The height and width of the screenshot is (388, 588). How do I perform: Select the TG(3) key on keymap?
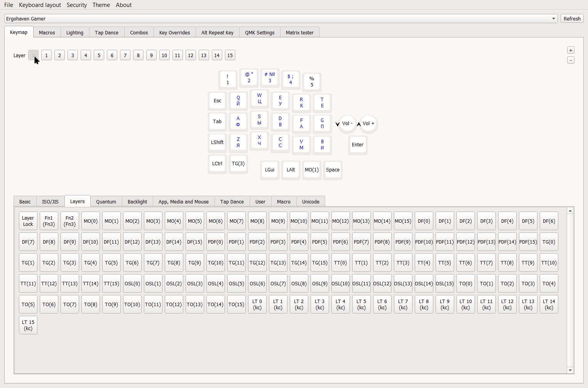238,164
